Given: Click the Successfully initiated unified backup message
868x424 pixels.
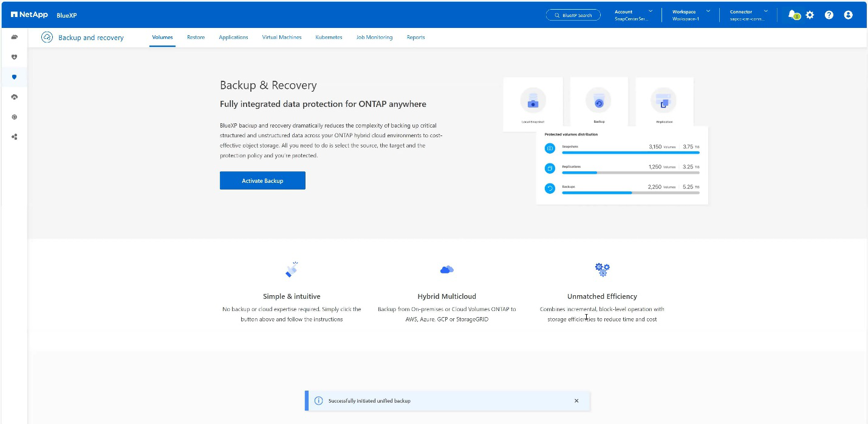Looking at the screenshot, I should [369, 401].
